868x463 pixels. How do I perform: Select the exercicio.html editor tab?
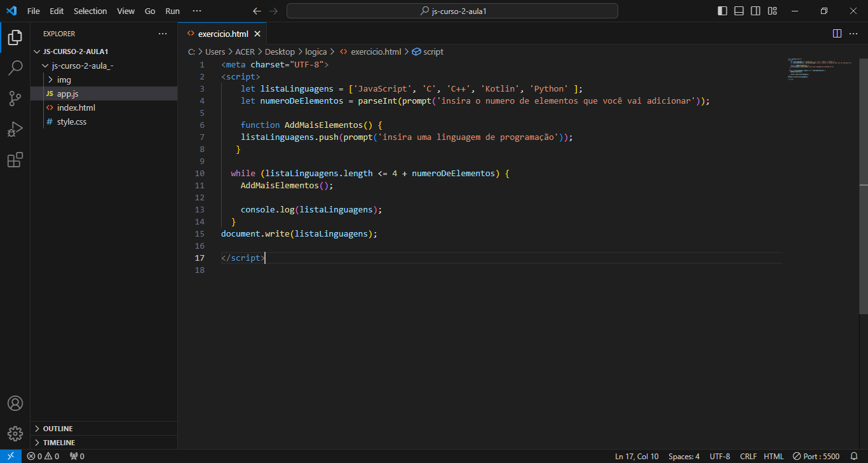click(223, 34)
